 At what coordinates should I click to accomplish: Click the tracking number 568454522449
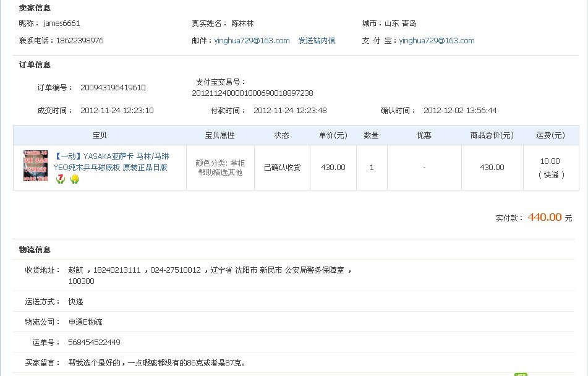point(94,343)
